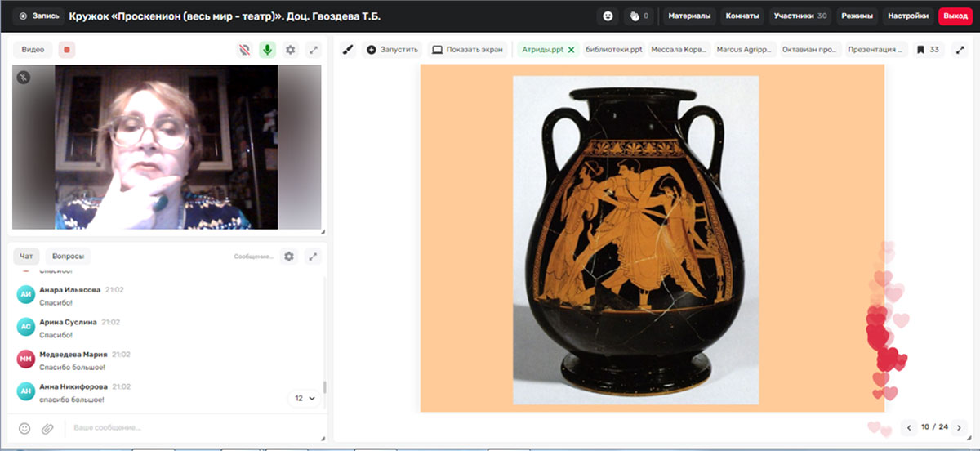This screenshot has height=451, width=980.
Task: Click Арина Суслина avatar
Action: 26,327
